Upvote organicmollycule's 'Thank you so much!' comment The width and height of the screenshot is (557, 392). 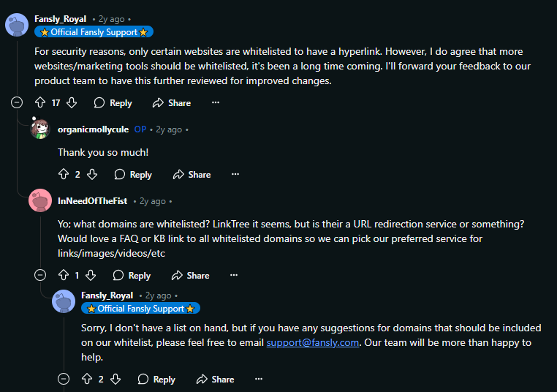[x=64, y=175]
